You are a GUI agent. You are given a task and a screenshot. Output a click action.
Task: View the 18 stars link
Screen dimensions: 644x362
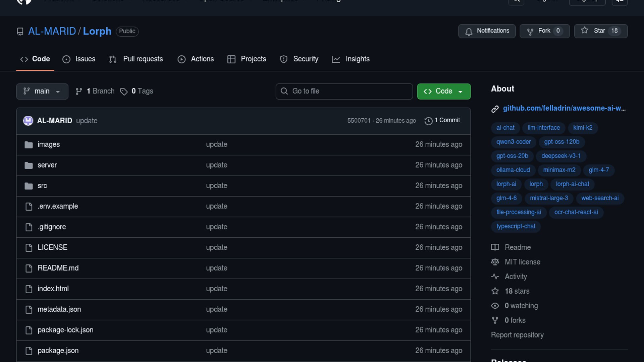510,291
